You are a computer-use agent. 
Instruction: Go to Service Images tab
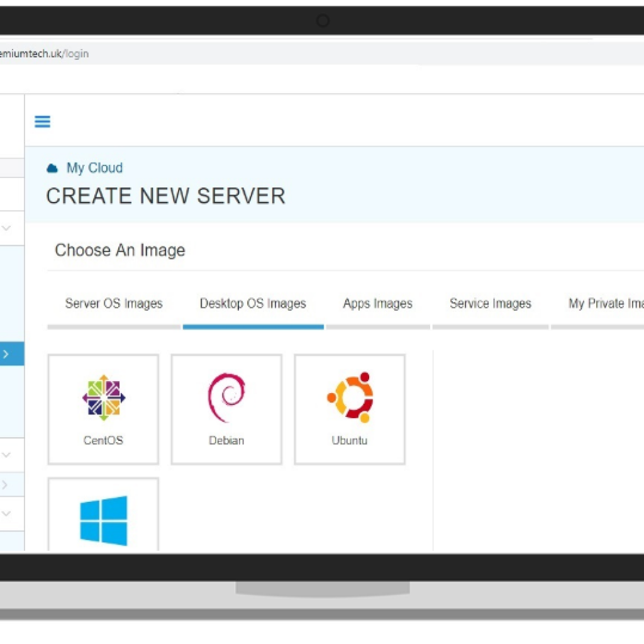(491, 304)
